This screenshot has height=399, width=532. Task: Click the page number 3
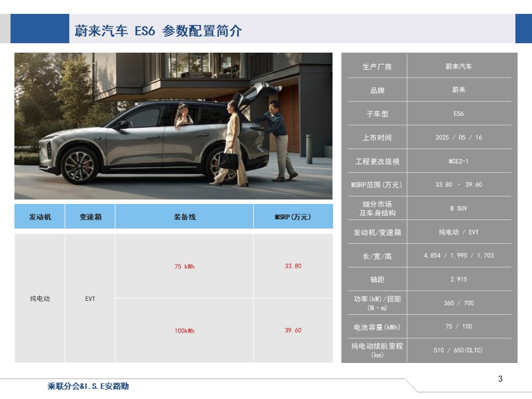tap(500, 378)
